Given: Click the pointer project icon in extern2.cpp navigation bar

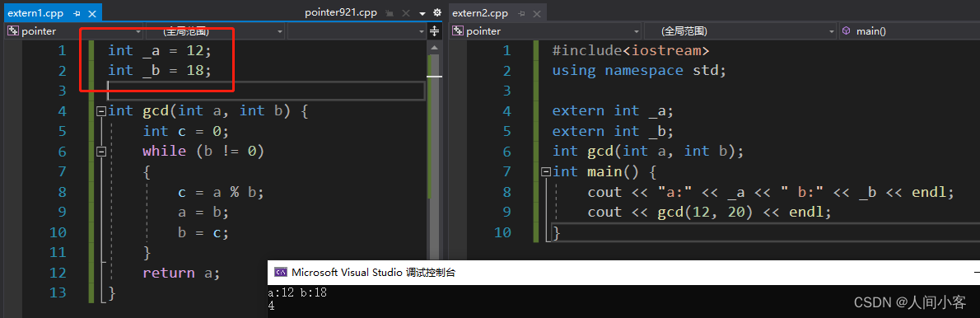Looking at the screenshot, I should click(458, 30).
